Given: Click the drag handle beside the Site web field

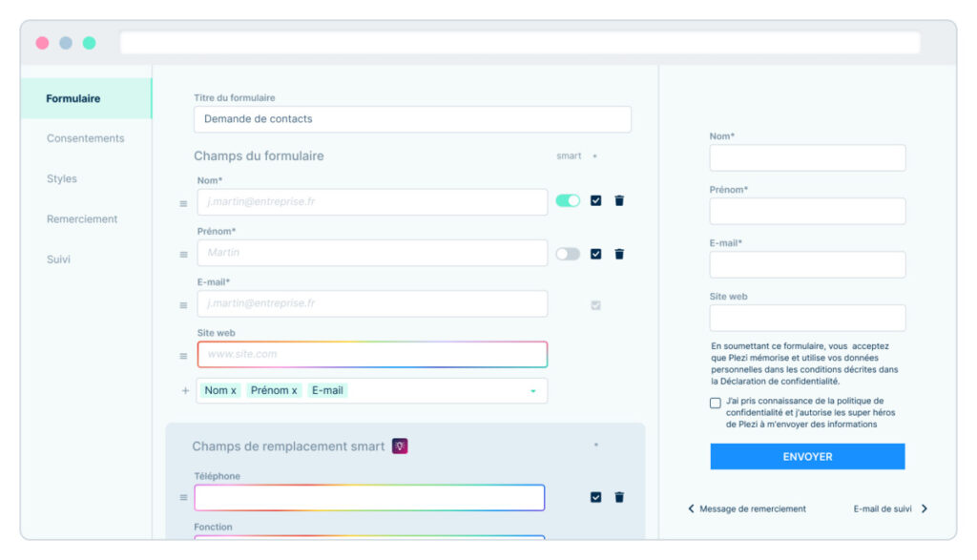Looking at the screenshot, I should 184,356.
